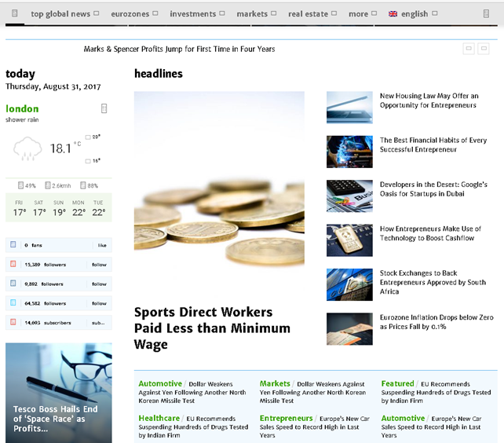Click the social icon with 15,389 followers
504x443 pixels.
pos(13,265)
